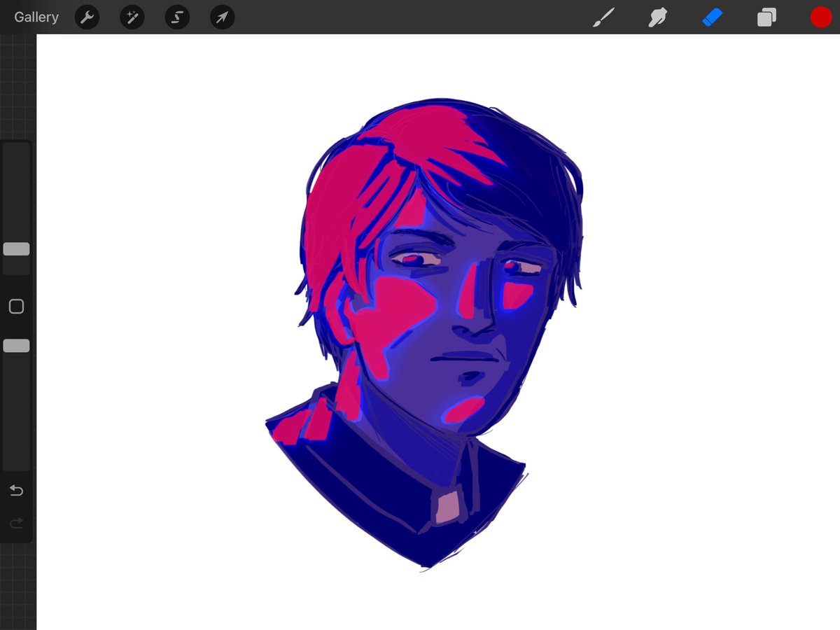The width and height of the screenshot is (840, 630).
Task: Return to the Gallery
Action: tap(36, 17)
